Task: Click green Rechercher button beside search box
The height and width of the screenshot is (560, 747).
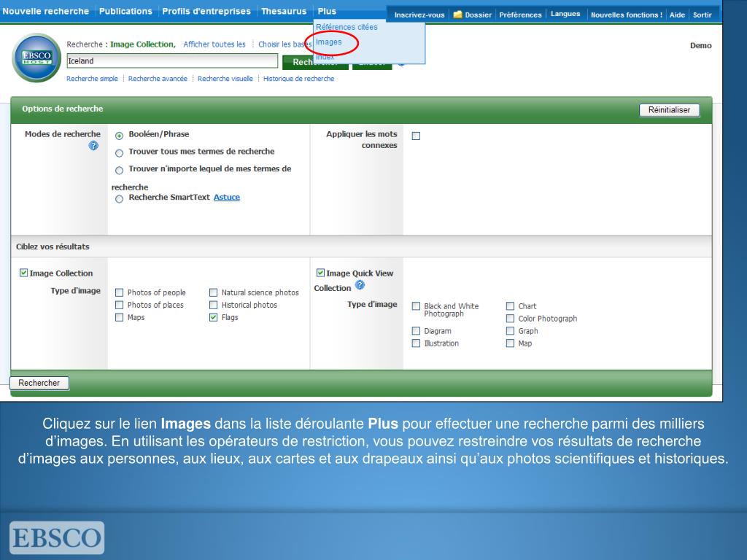Action: coord(315,63)
